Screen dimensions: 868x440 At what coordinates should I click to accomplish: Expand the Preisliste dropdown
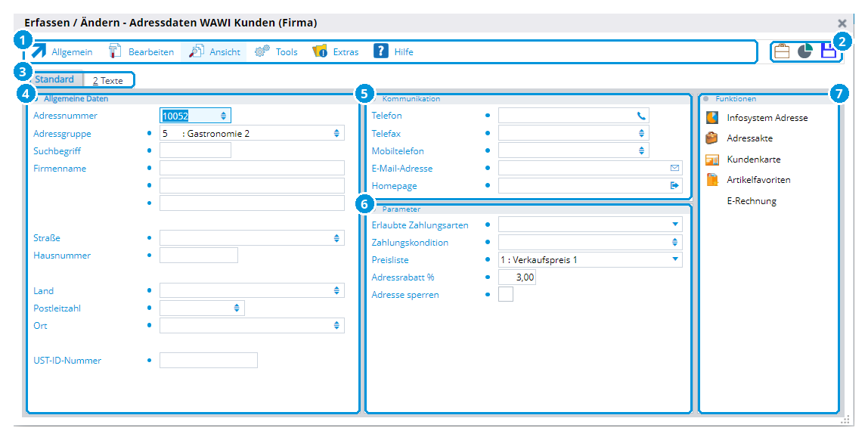[674, 259]
